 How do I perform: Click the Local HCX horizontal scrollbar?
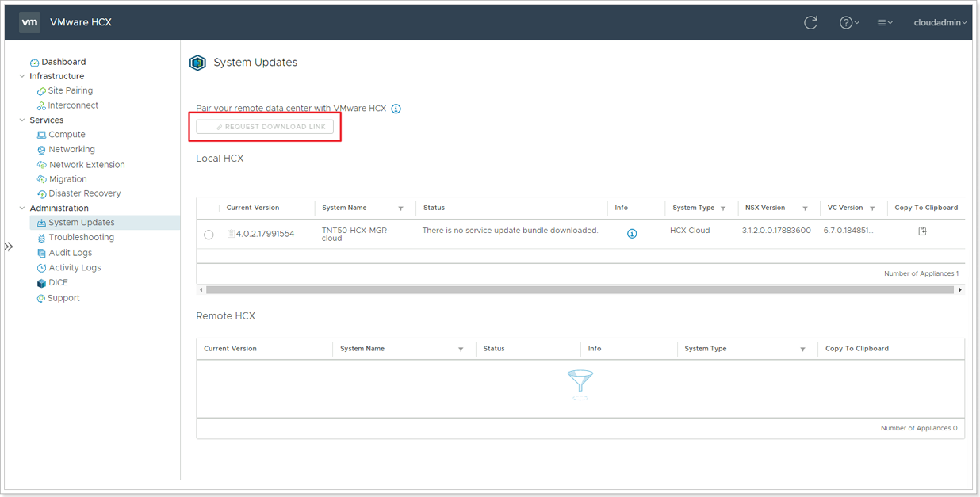pyautogui.click(x=579, y=290)
